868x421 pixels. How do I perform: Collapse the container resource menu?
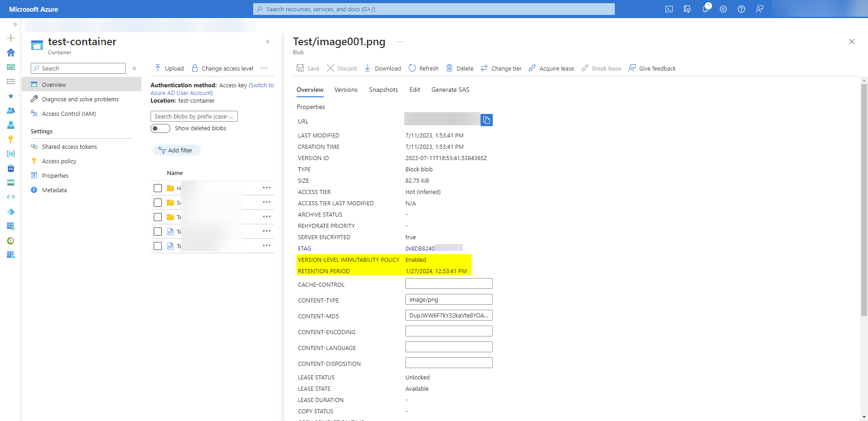click(134, 68)
